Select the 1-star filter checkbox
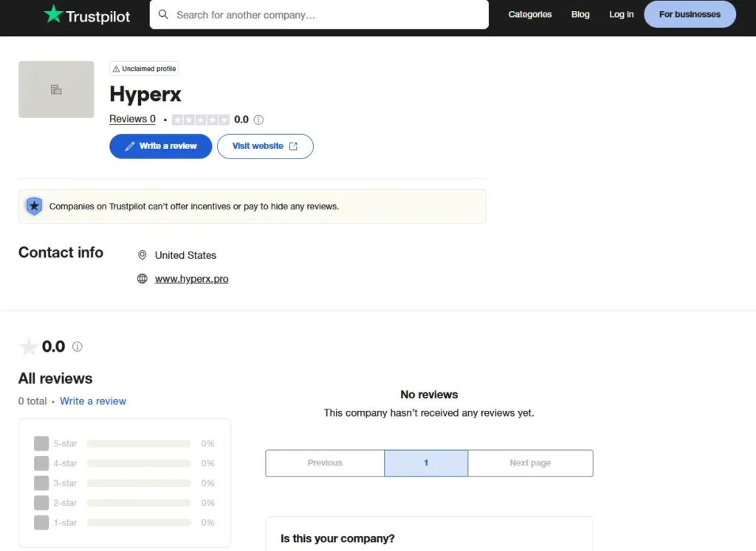This screenshot has width=756, height=551. pos(41,522)
